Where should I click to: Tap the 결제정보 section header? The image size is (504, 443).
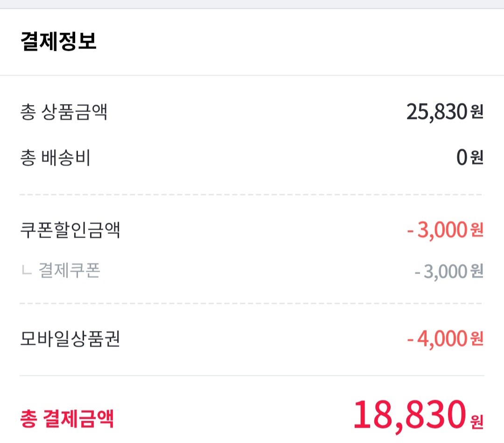coord(59,42)
